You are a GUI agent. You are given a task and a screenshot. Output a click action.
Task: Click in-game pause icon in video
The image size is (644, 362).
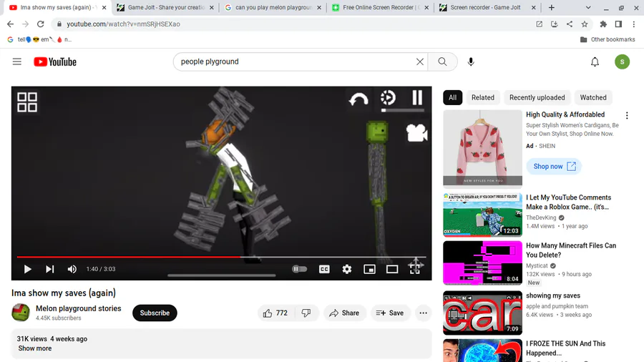coord(417,98)
